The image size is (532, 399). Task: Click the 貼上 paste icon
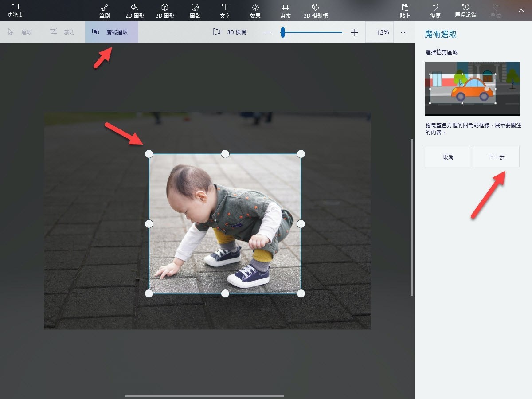[x=405, y=11]
